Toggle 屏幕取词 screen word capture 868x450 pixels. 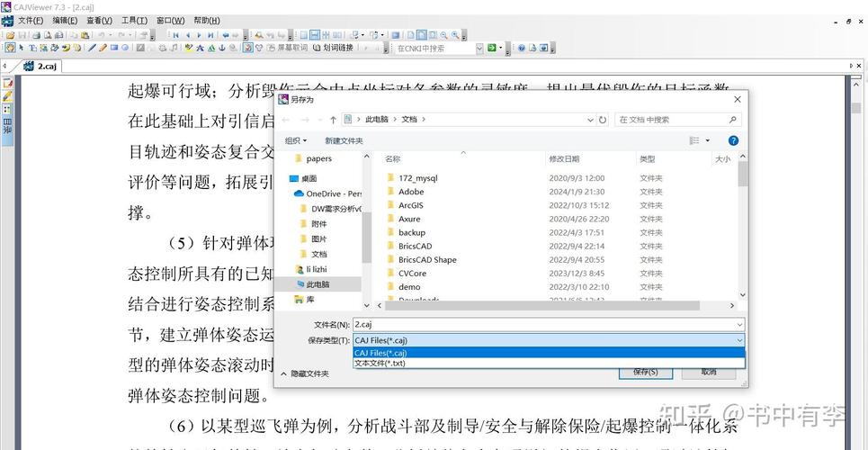coord(289,48)
